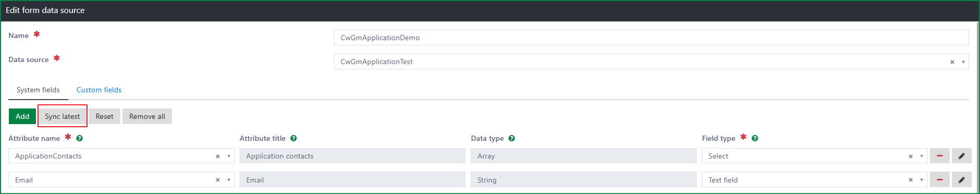Image resolution: width=980 pixels, height=194 pixels.
Task: Click the Edit form data source title
Action: (x=45, y=10)
